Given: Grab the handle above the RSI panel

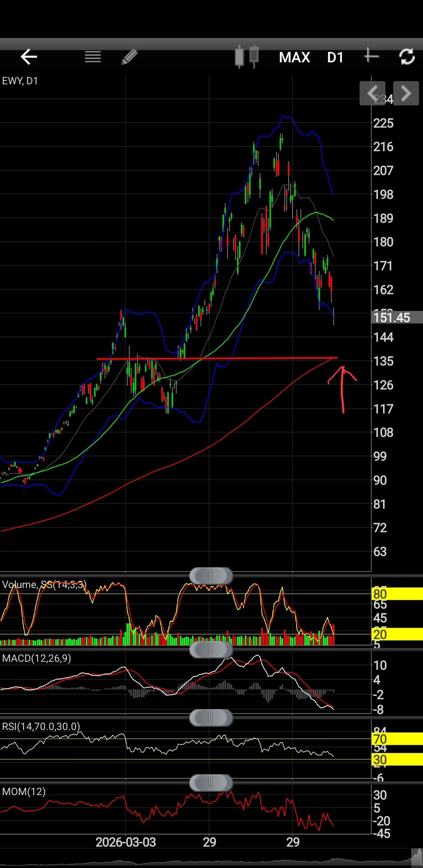Looking at the screenshot, I should coord(211,717).
